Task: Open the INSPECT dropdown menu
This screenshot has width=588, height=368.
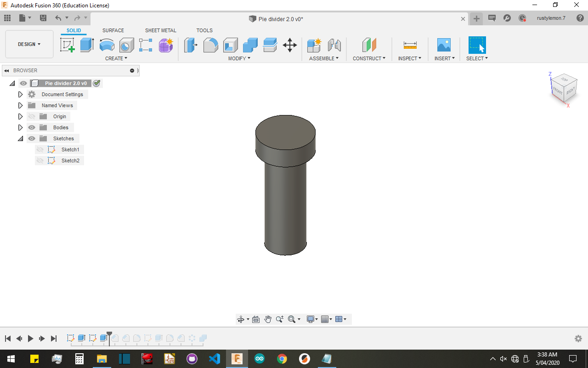Action: [x=410, y=58]
